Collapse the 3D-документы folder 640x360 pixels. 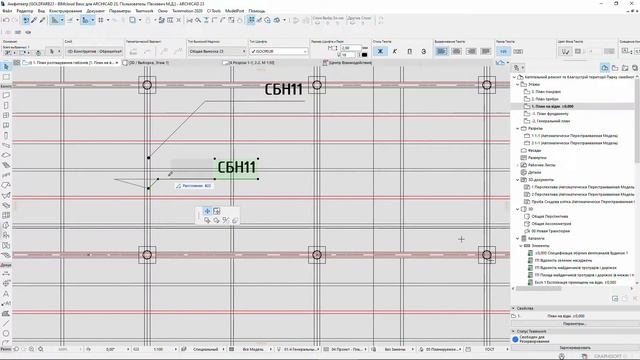pos(518,180)
